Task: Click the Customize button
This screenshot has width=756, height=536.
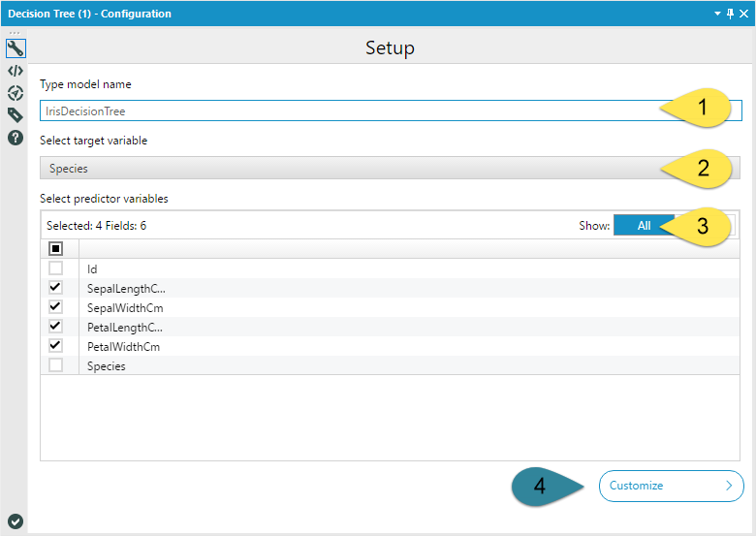Action: [x=671, y=486]
